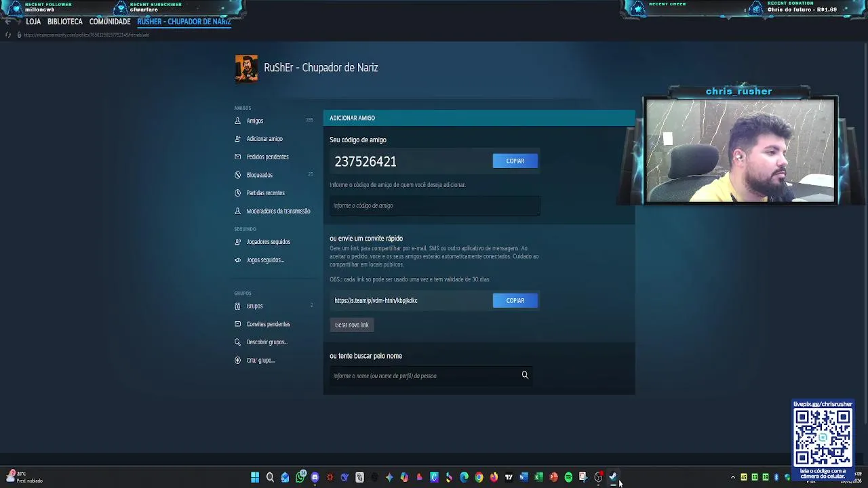This screenshot has height=488, width=868.
Task: Click the Grupos people icon
Action: [237, 306]
